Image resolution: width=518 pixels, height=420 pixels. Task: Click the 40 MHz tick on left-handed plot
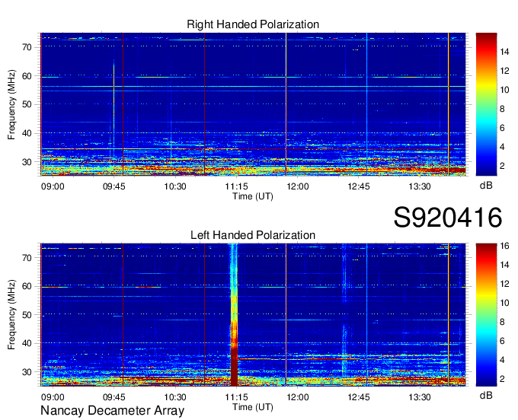click(27, 344)
